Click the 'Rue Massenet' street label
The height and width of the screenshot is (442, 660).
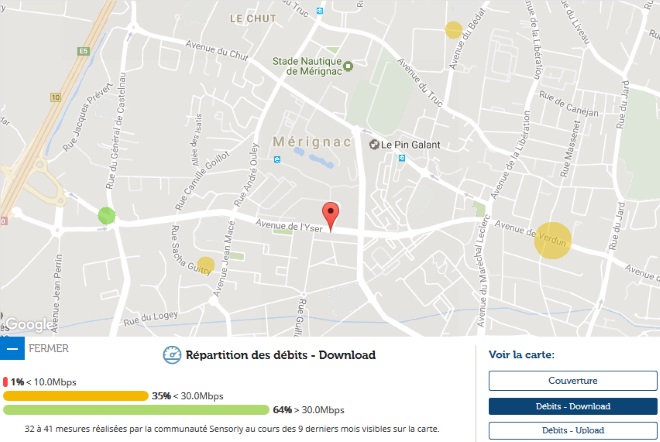click(570, 149)
